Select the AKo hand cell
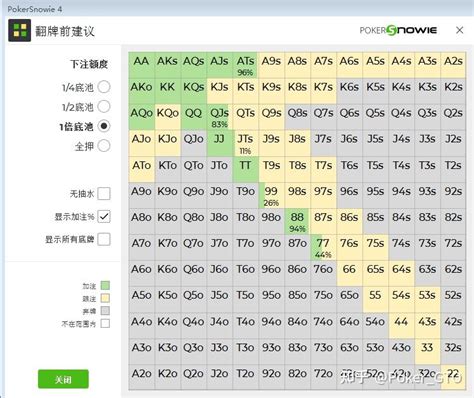 (x=142, y=91)
